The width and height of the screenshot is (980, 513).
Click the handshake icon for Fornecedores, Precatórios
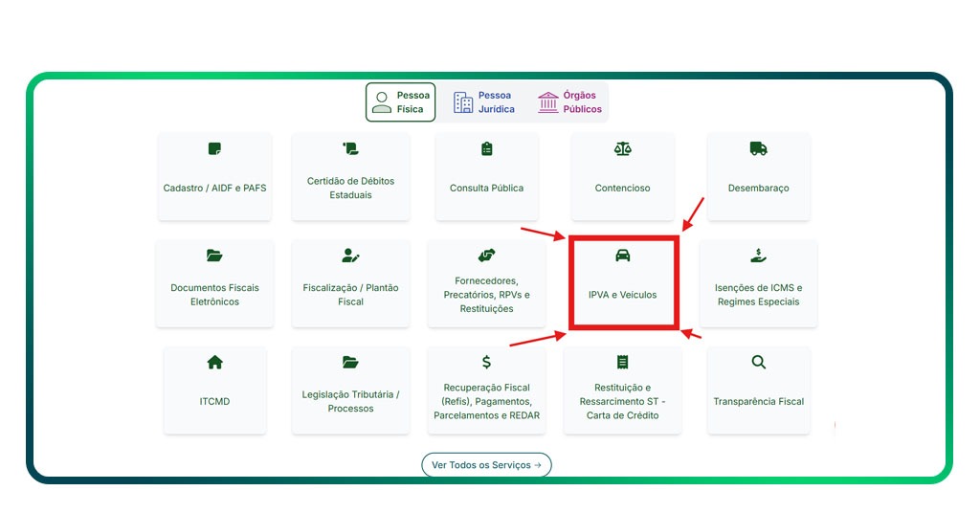[486, 256]
